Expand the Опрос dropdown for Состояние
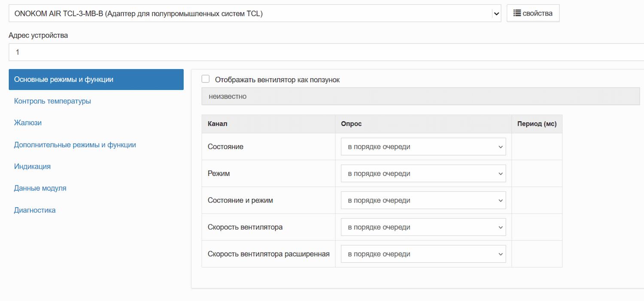The image size is (644, 301). tap(423, 147)
